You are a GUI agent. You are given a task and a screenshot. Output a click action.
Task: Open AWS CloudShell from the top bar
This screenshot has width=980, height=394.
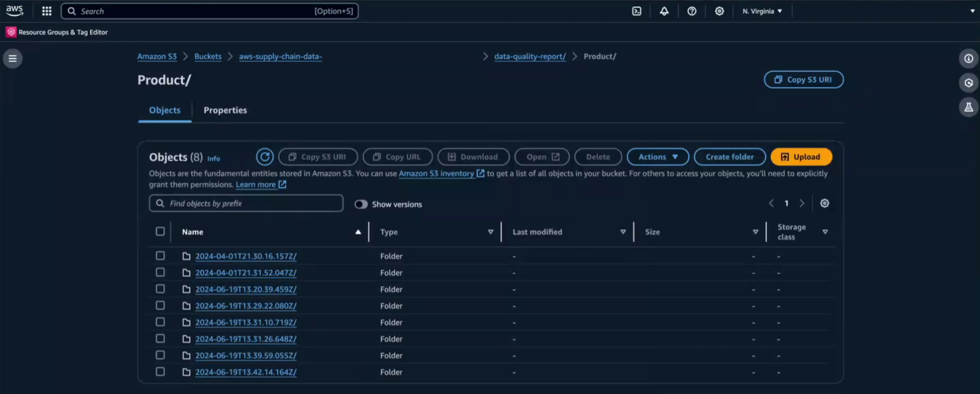tap(636, 11)
